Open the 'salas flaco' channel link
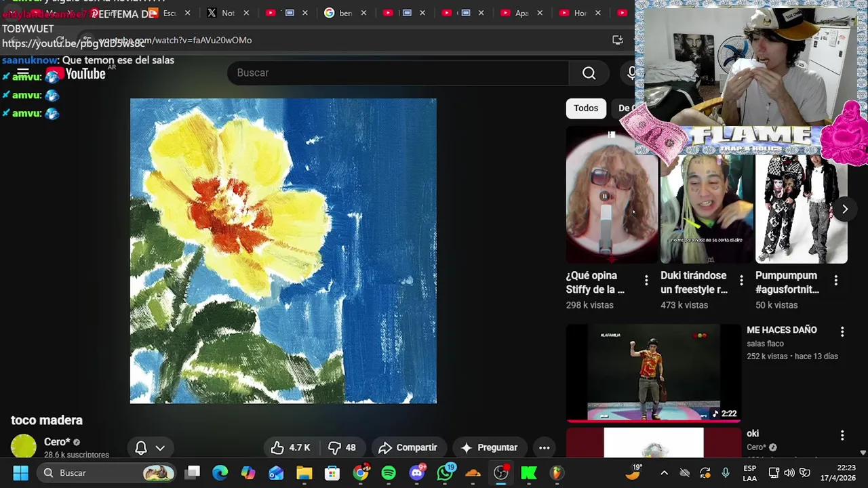 coord(765,344)
